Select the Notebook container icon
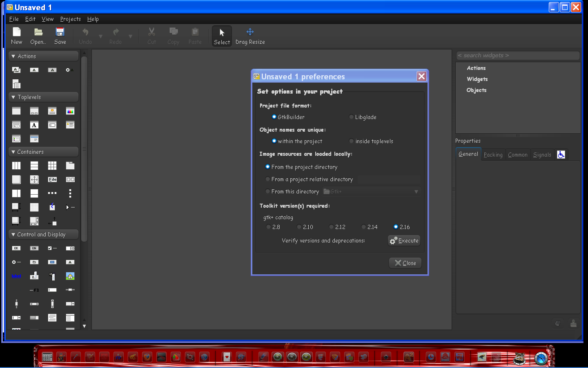 coord(70,166)
